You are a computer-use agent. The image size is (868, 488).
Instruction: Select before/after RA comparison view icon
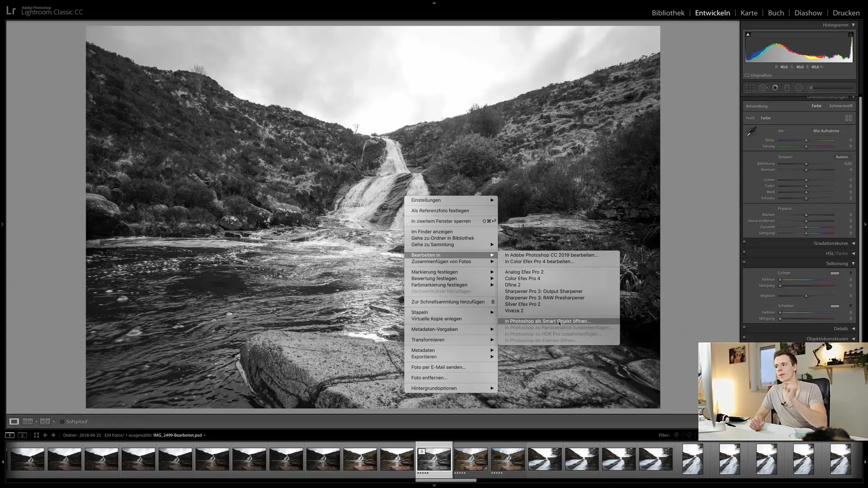pyautogui.click(x=28, y=422)
